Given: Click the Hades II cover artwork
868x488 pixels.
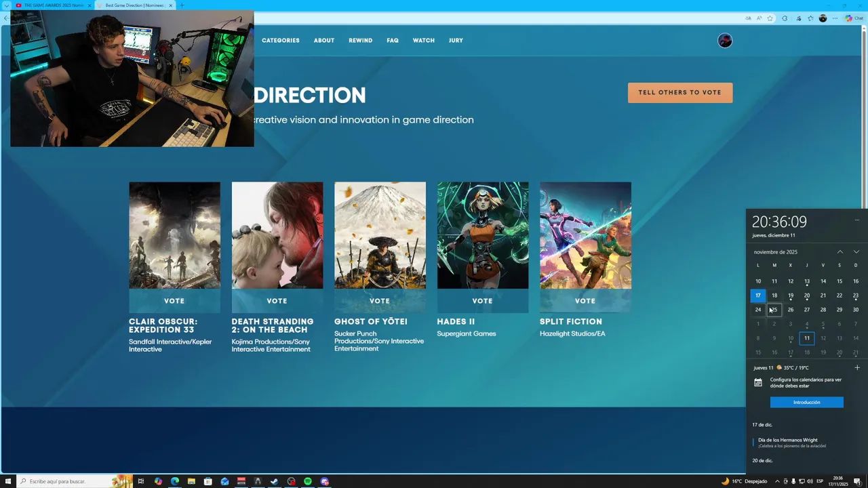Looking at the screenshot, I should tap(483, 235).
